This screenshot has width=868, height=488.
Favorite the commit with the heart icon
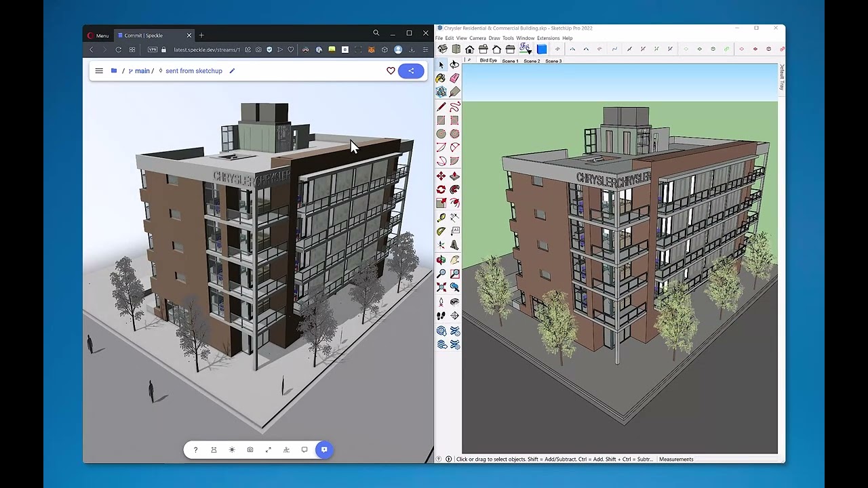pyautogui.click(x=391, y=70)
